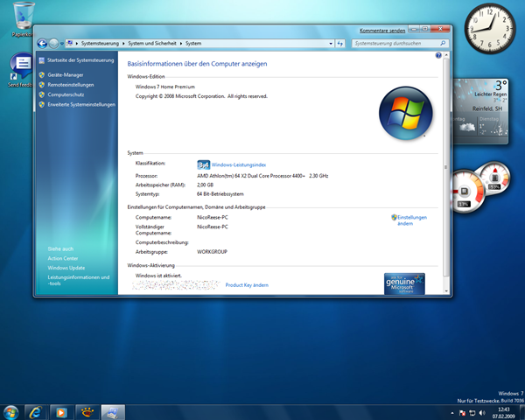Click the paw icon taskbar button

click(87, 412)
